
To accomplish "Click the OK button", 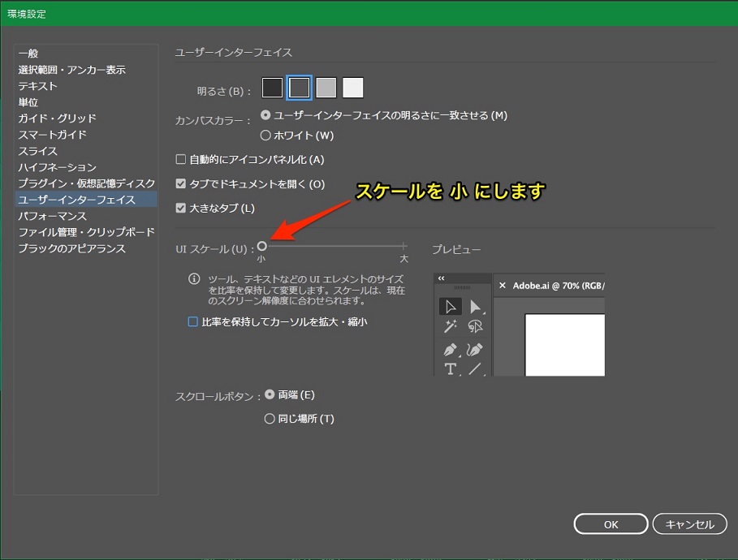I will [x=611, y=524].
